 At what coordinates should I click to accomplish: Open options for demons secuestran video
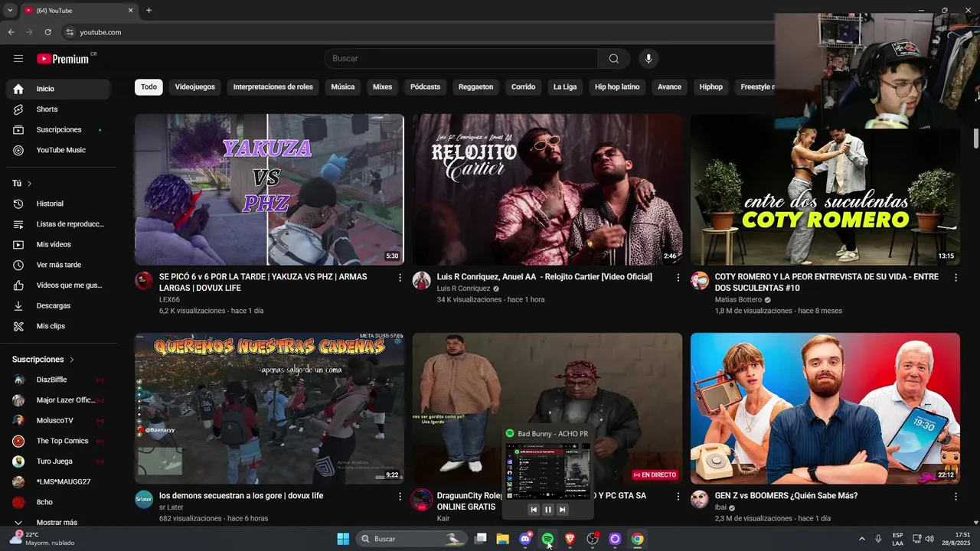pos(400,497)
